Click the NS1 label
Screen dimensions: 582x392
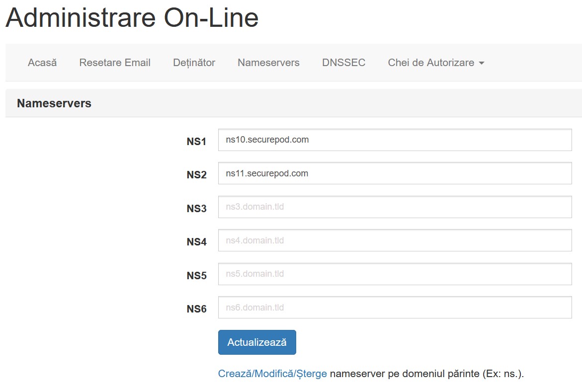click(x=196, y=142)
